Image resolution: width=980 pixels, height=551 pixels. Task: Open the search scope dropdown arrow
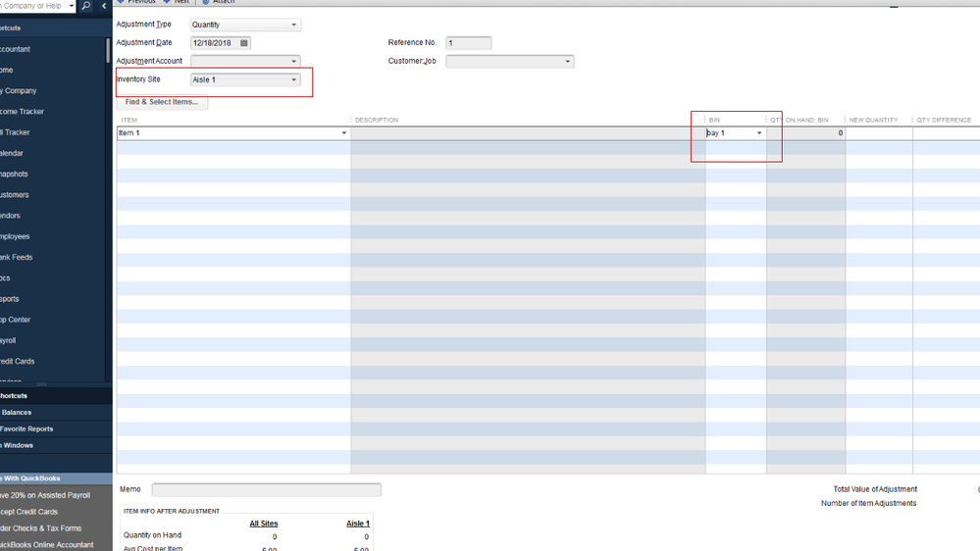(72, 6)
